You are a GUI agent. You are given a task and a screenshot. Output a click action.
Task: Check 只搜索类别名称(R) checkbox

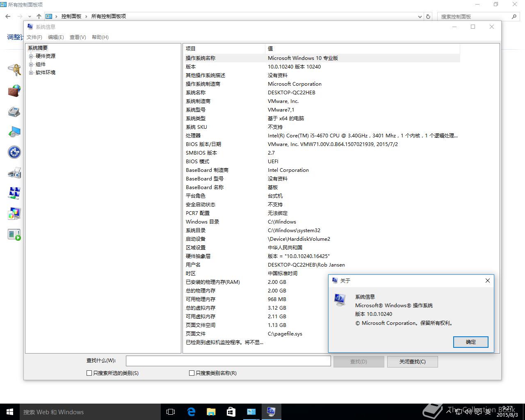192,373
